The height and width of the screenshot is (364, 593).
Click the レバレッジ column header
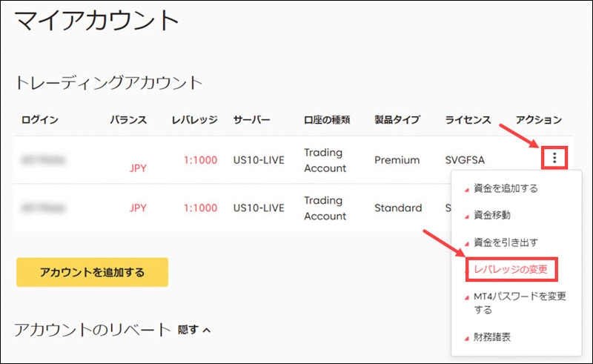(x=194, y=120)
